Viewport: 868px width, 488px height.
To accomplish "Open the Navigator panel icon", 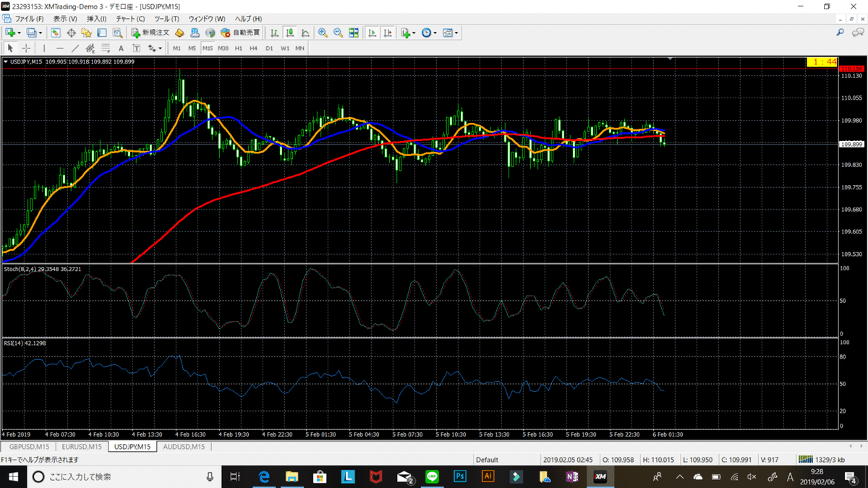I will [x=86, y=33].
